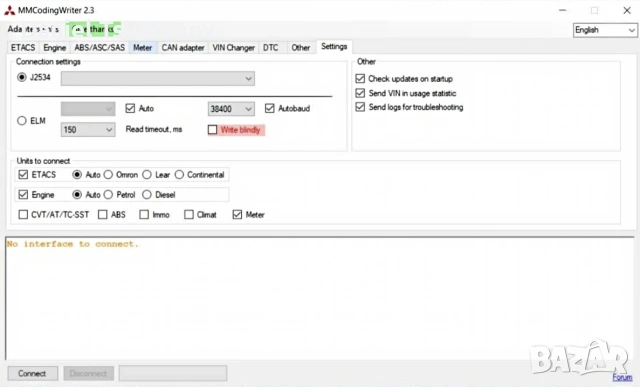Toggle Send logs for troubleshooting
This screenshot has height=387, width=640.
360,107
